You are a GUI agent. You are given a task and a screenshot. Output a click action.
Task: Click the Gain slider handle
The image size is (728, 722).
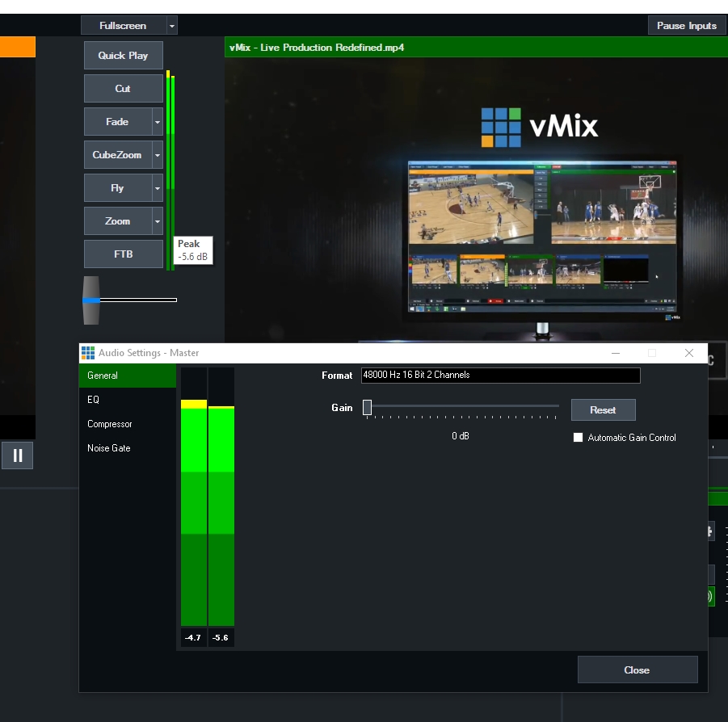[368, 407]
